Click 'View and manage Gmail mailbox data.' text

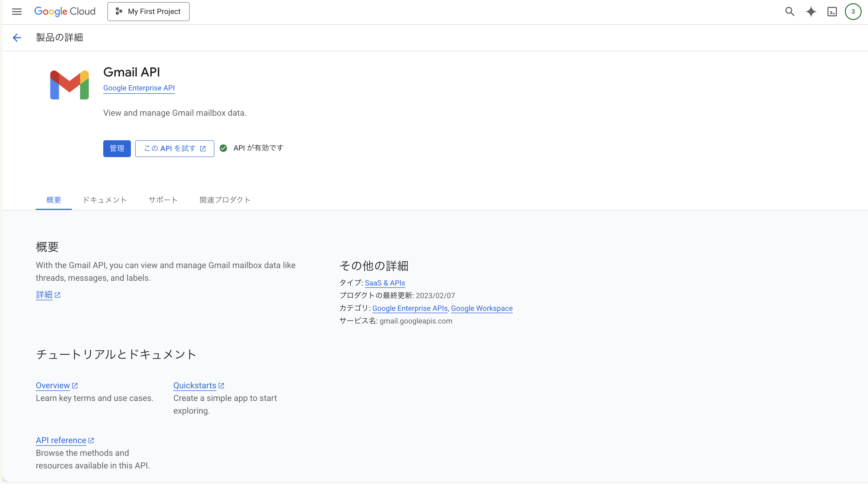(x=175, y=113)
